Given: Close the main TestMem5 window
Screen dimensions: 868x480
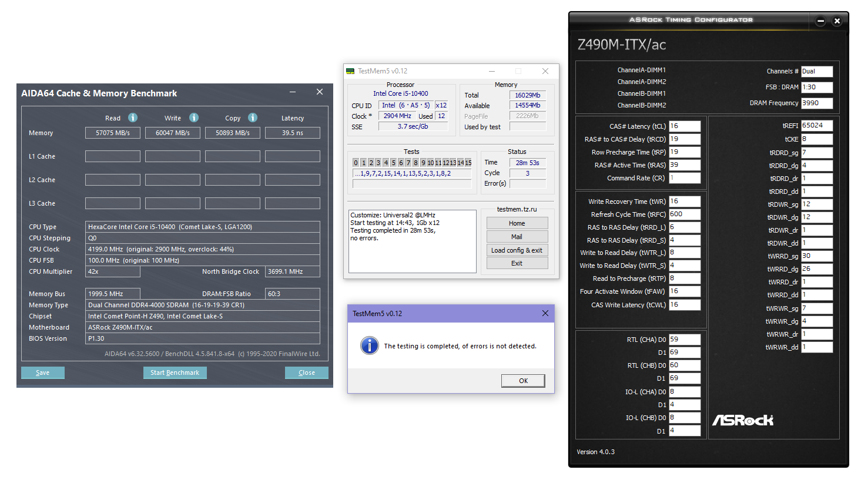Looking at the screenshot, I should (x=545, y=71).
